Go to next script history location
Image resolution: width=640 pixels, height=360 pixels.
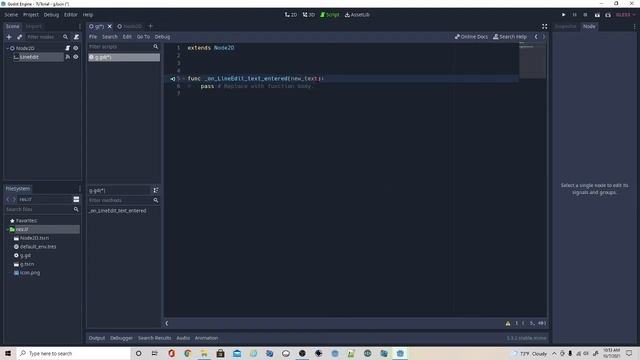tap(544, 37)
